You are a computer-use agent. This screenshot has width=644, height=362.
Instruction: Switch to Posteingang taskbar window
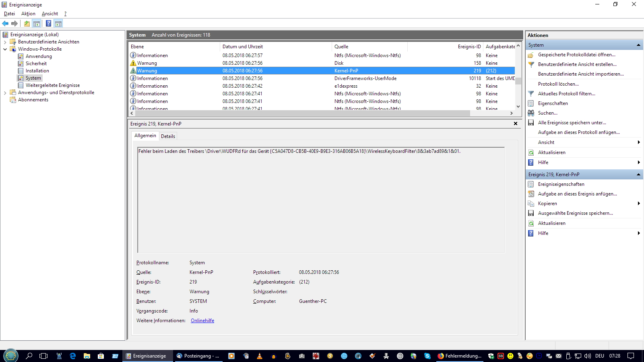point(198,356)
